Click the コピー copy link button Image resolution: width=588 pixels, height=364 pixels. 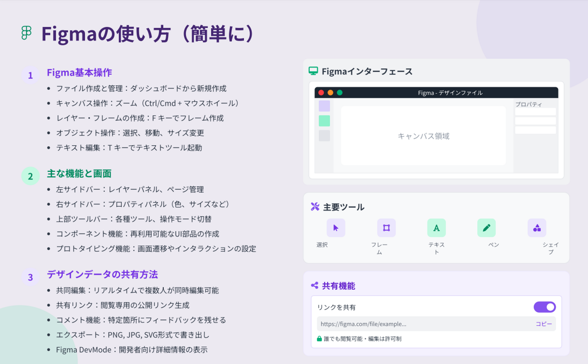pyautogui.click(x=544, y=324)
